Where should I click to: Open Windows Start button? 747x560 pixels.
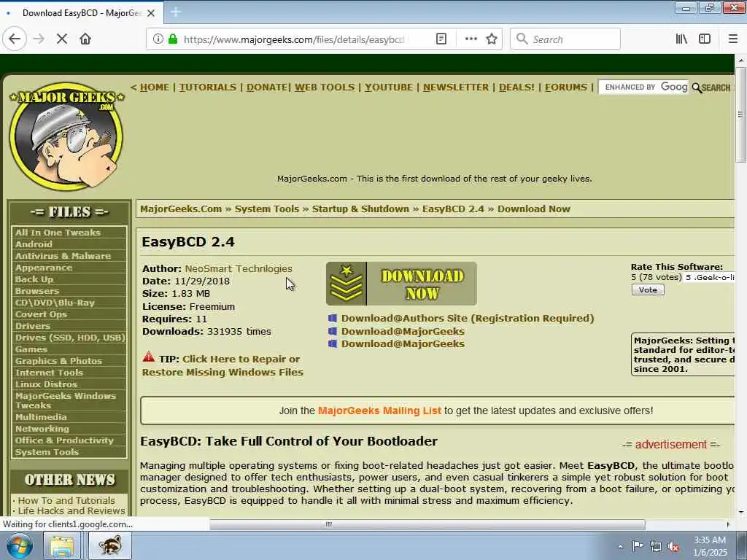(19, 545)
